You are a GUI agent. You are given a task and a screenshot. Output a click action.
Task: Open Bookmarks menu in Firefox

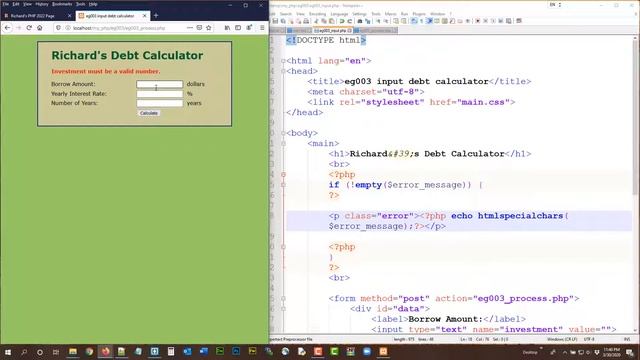(62, 4)
